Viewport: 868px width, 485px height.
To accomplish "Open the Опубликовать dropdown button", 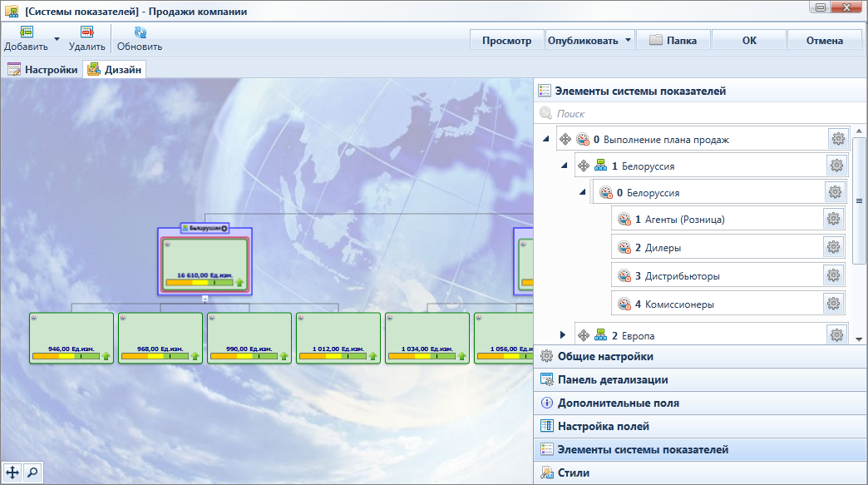I will [x=589, y=41].
